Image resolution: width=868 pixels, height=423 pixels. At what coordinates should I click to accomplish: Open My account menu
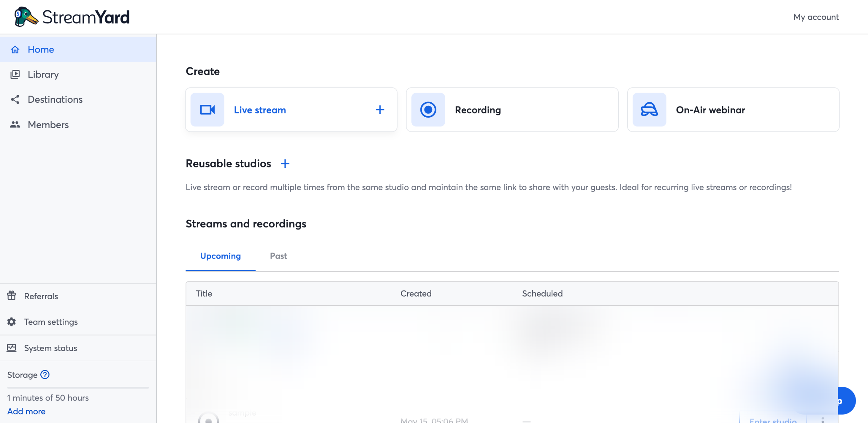click(x=816, y=17)
